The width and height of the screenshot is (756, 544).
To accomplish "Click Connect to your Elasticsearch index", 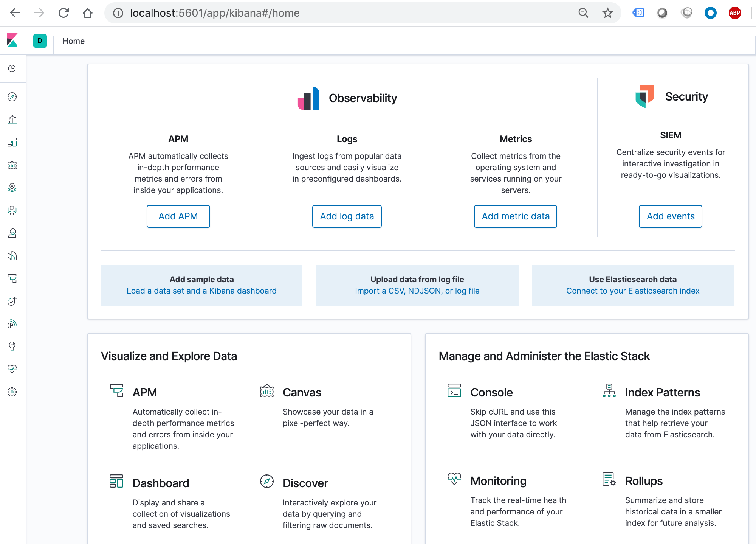I will point(633,291).
